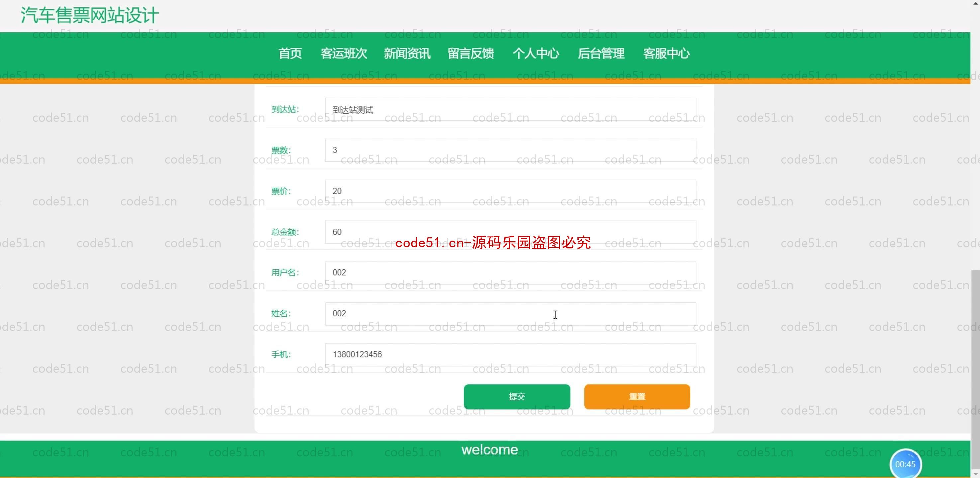Click the 票数: label
The width and height of the screenshot is (980, 478).
281,150
